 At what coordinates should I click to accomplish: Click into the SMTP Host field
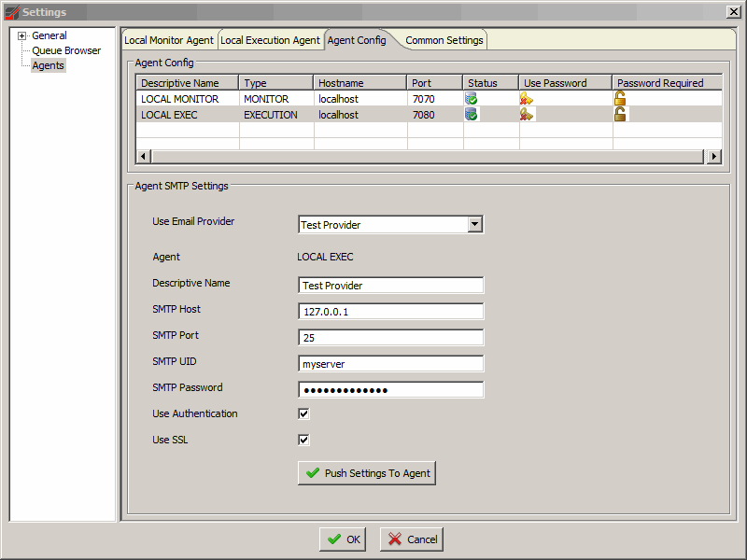tap(390, 312)
